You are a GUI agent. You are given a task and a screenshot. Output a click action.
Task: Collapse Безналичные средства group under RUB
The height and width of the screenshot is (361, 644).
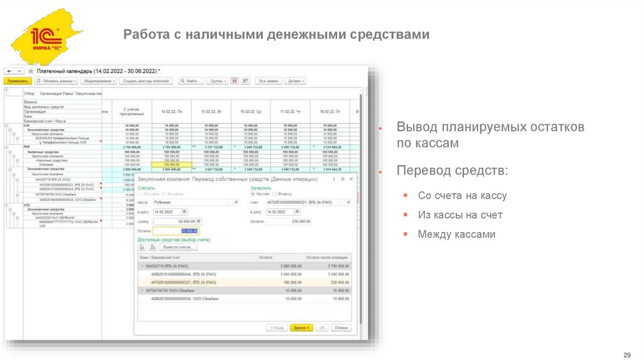pos(10,169)
